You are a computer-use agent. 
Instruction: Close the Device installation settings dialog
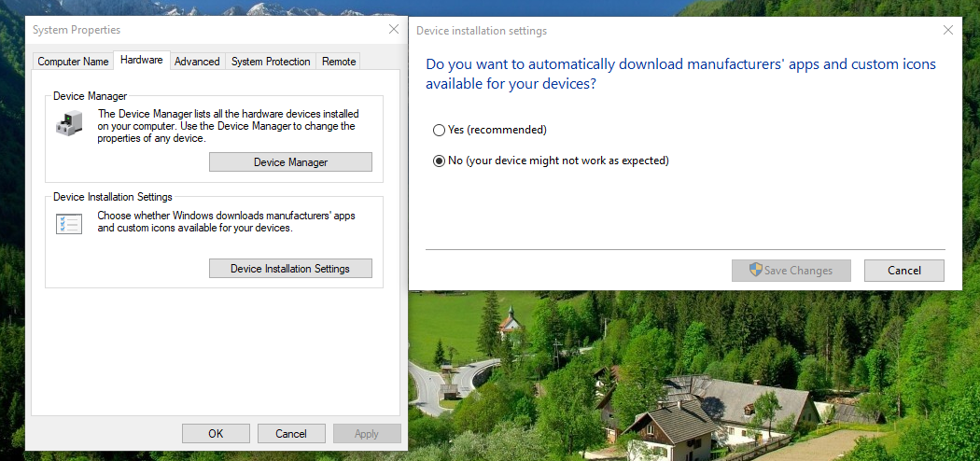pos(948,31)
